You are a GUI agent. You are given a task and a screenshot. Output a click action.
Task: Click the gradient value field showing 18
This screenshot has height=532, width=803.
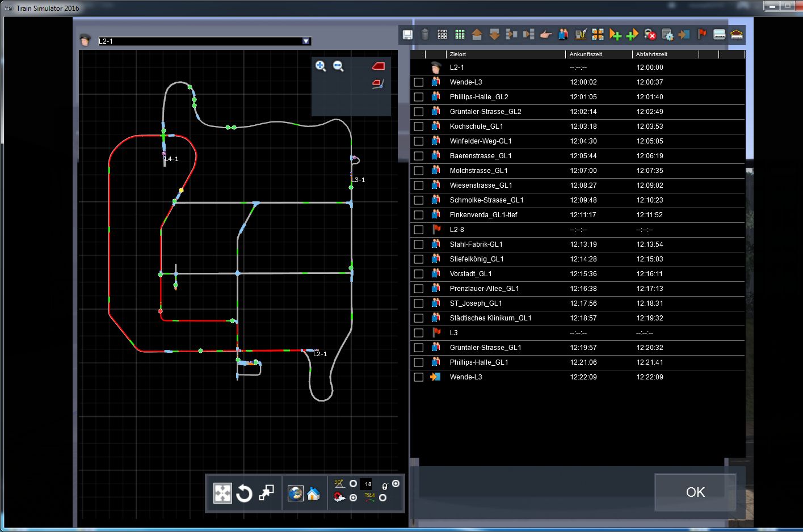[x=368, y=484]
